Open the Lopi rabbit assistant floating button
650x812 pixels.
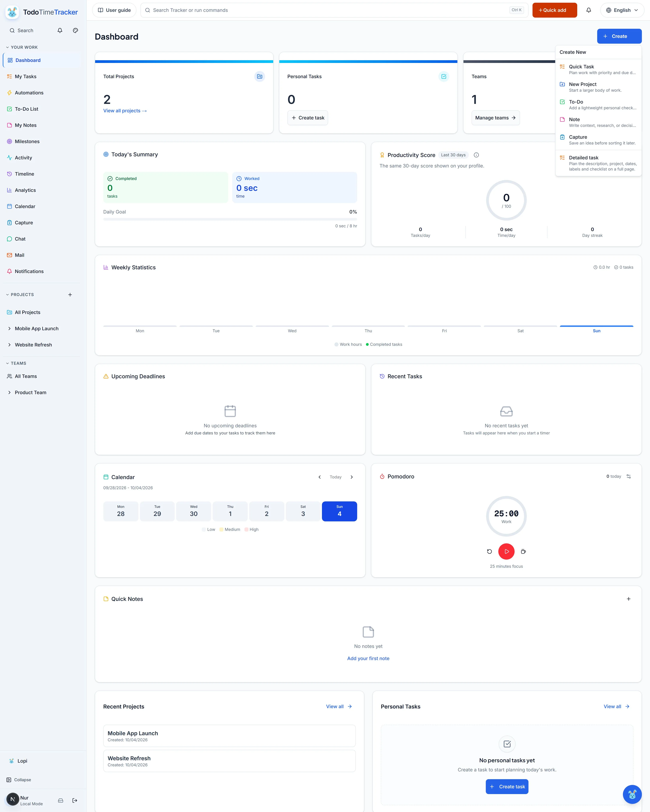pos(632,794)
